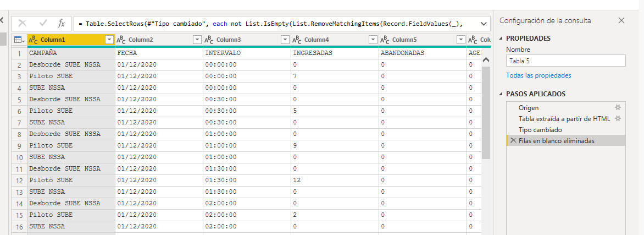Image resolution: width=644 pixels, height=235 pixels.
Task: Select Filas en blanco eliminadas step
Action: [566, 141]
